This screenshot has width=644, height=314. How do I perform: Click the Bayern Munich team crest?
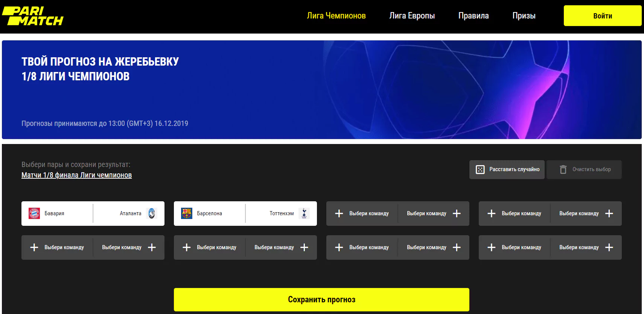point(34,213)
